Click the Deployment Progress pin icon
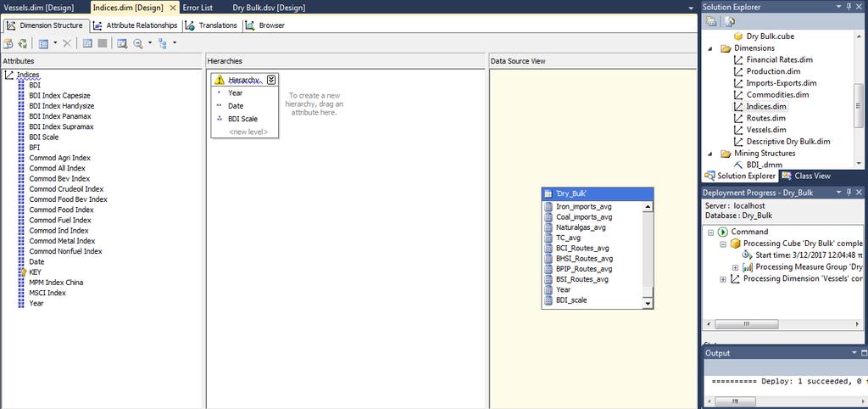This screenshot has width=868, height=409. tap(850, 193)
